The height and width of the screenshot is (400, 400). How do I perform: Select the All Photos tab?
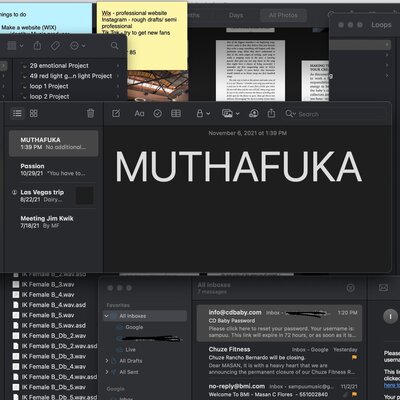click(x=283, y=15)
